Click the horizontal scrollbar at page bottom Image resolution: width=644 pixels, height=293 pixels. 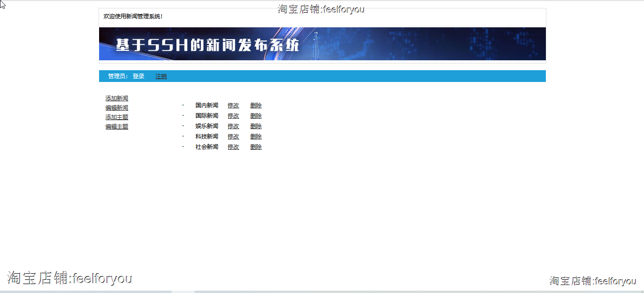pos(322,292)
